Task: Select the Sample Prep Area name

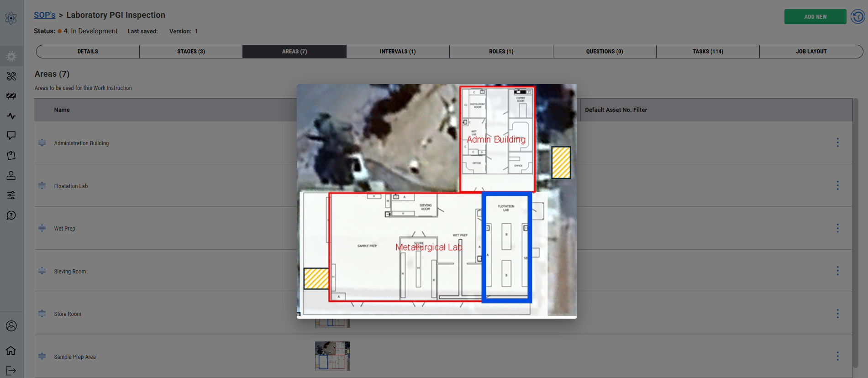Action: 75,357
